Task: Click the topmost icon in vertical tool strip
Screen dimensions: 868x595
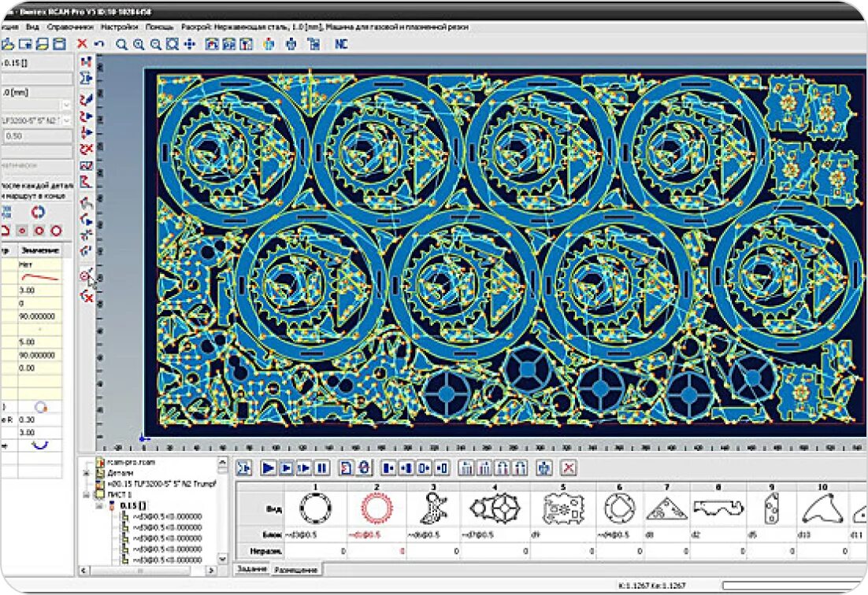Action: pyautogui.click(x=86, y=61)
